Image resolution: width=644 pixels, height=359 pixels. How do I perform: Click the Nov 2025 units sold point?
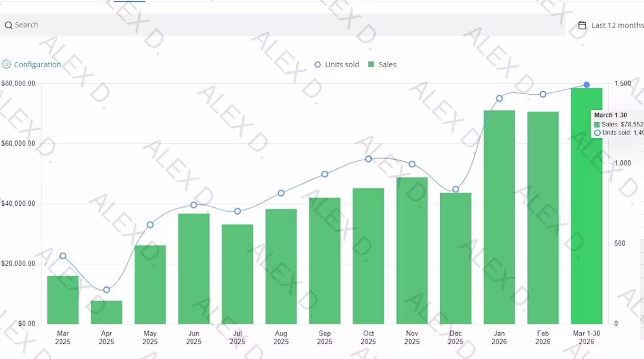412,164
